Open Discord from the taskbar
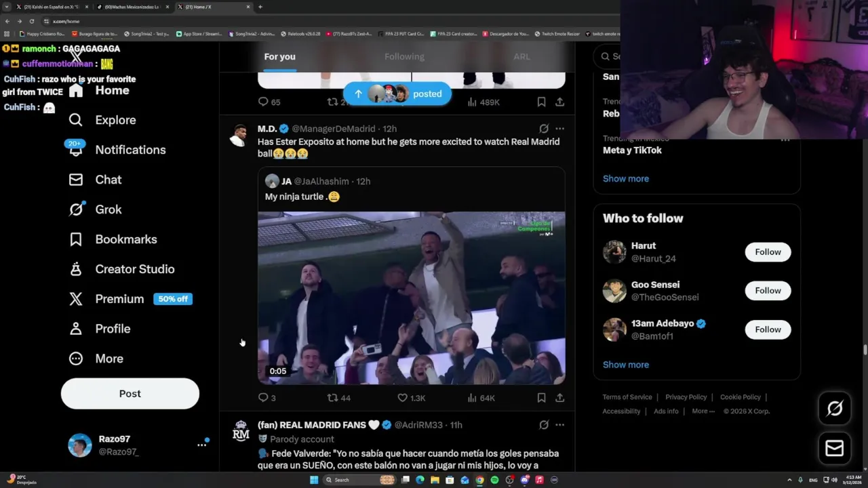The width and height of the screenshot is (868, 488). click(524, 480)
